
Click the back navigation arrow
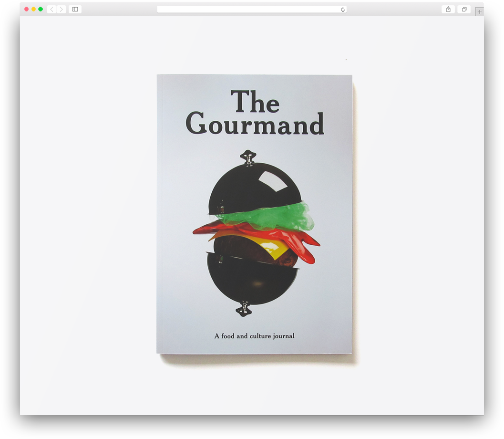(51, 9)
